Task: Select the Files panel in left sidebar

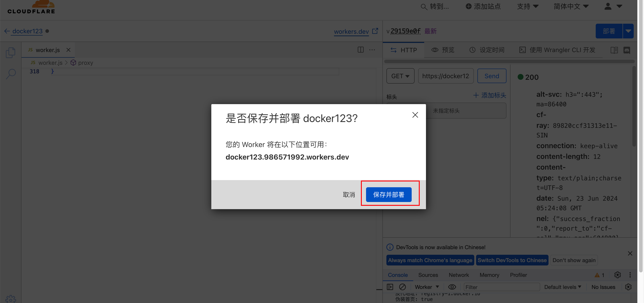Action: (11, 53)
